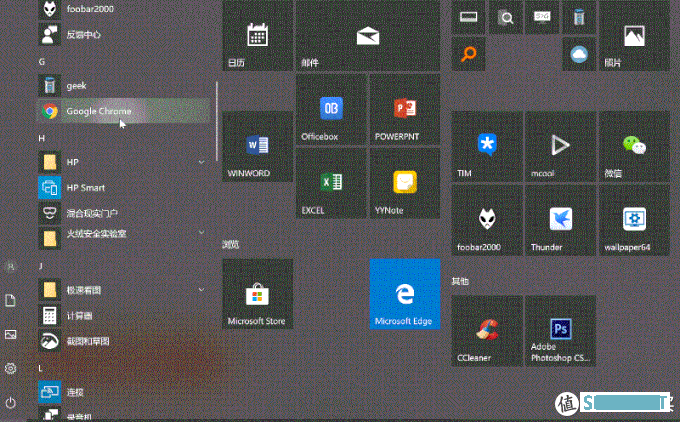This screenshot has height=422, width=680.
Task: Open the TIM tile
Action: [x=487, y=146]
